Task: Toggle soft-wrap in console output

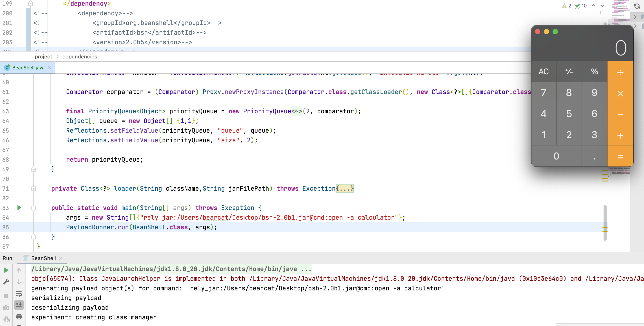Action: [19, 293]
